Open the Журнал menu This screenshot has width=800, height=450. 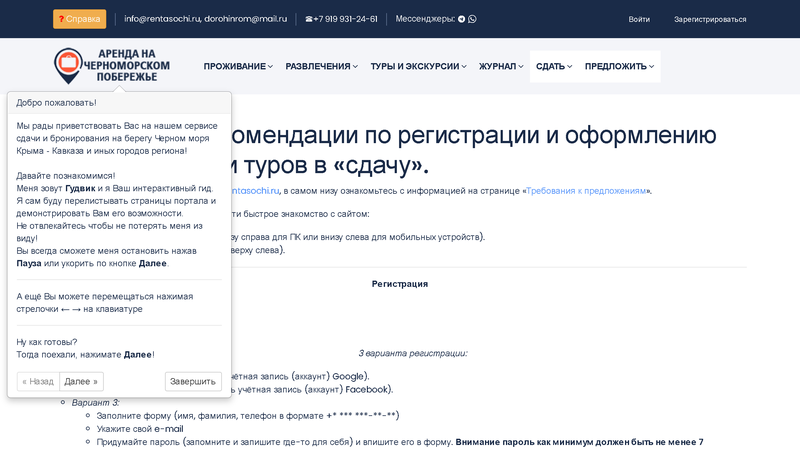tap(501, 67)
